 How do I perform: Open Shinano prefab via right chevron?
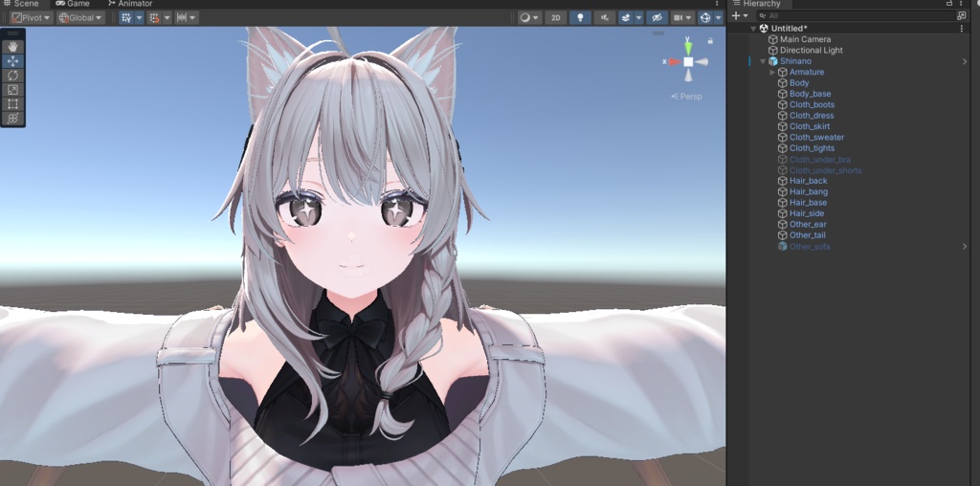pos(965,61)
